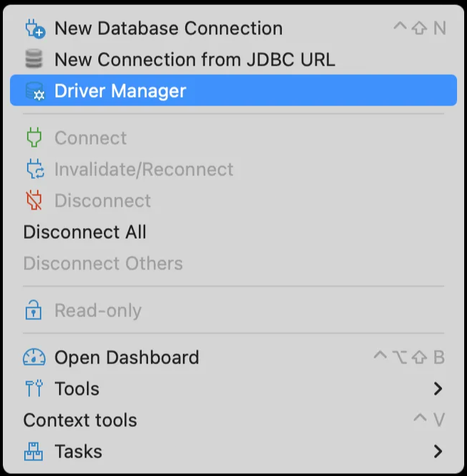Viewport: 467px width, 476px height.
Task: Open Driver Manager
Action: point(120,91)
